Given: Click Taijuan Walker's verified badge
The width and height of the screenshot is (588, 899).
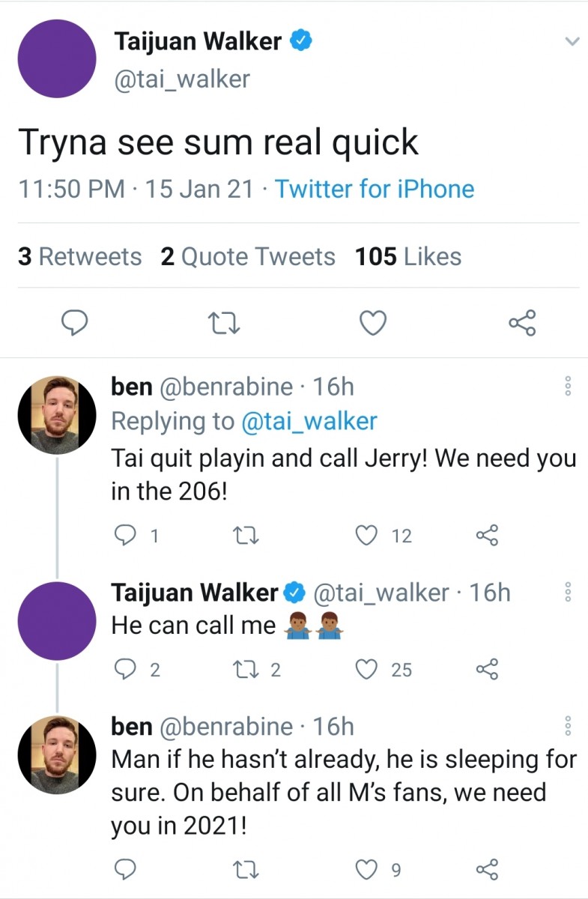Looking at the screenshot, I should 302,41.
